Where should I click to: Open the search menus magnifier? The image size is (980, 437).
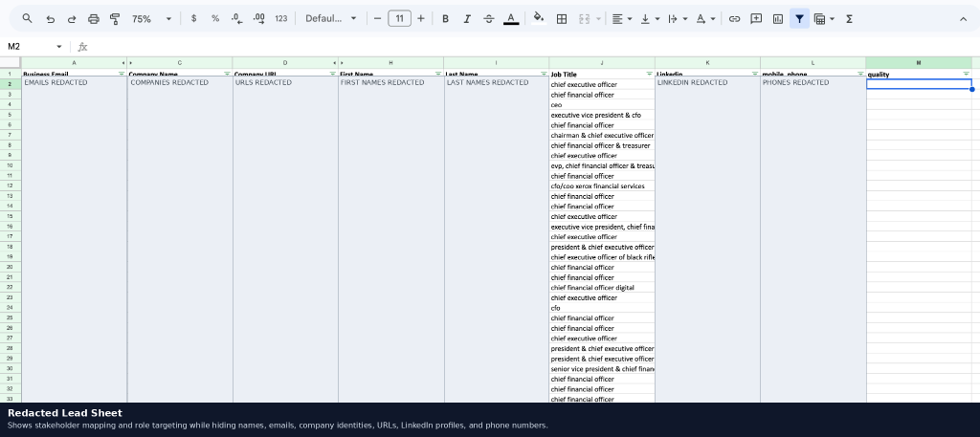(x=27, y=19)
